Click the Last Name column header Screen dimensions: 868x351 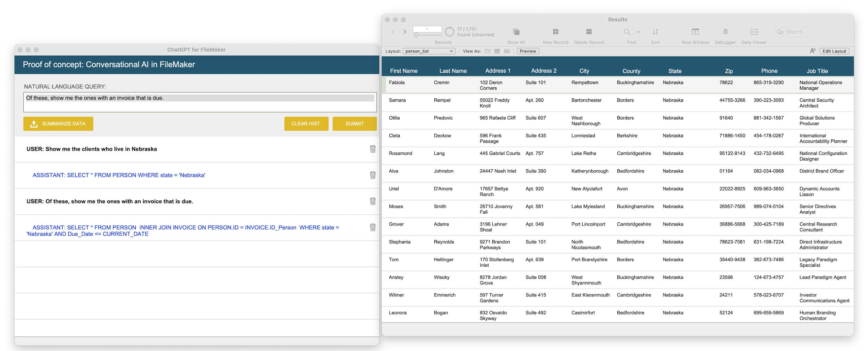(x=453, y=71)
